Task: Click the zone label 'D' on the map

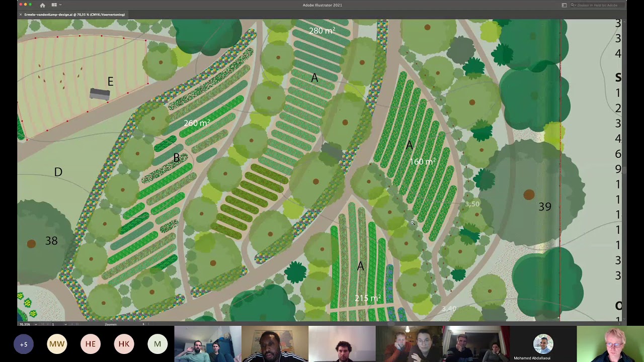Action: (58, 172)
